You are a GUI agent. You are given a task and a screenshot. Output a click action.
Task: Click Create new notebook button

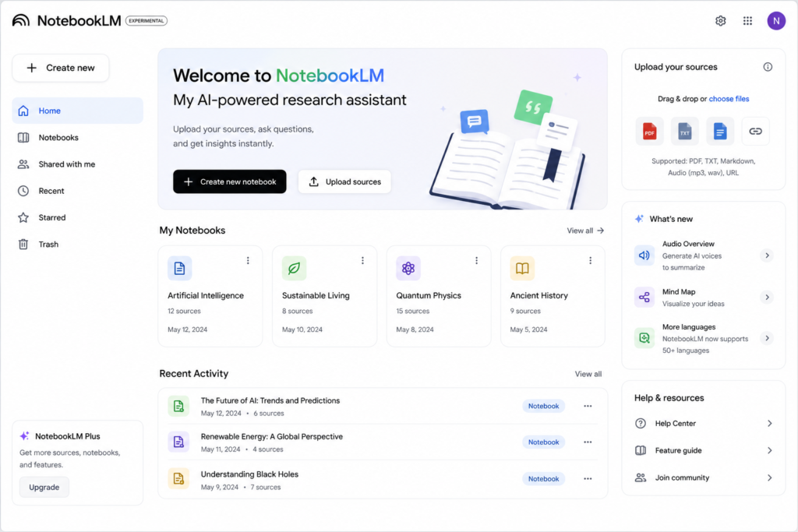[230, 181]
